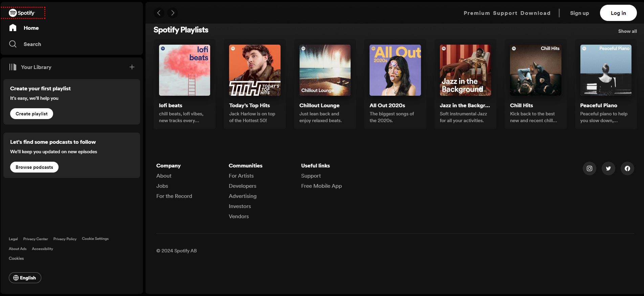Viewport: 644px width, 296px height.
Task: Open Spotify's Instagram page icon
Action: [590, 168]
